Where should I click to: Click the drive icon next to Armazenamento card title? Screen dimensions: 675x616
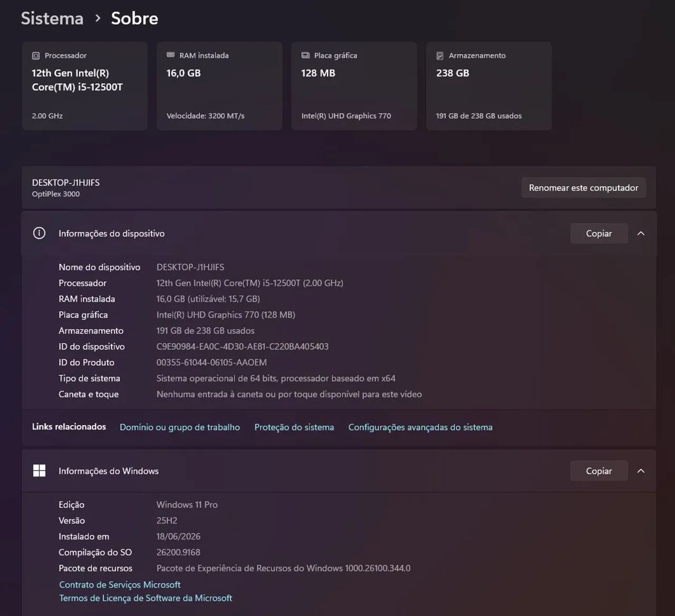coord(440,55)
